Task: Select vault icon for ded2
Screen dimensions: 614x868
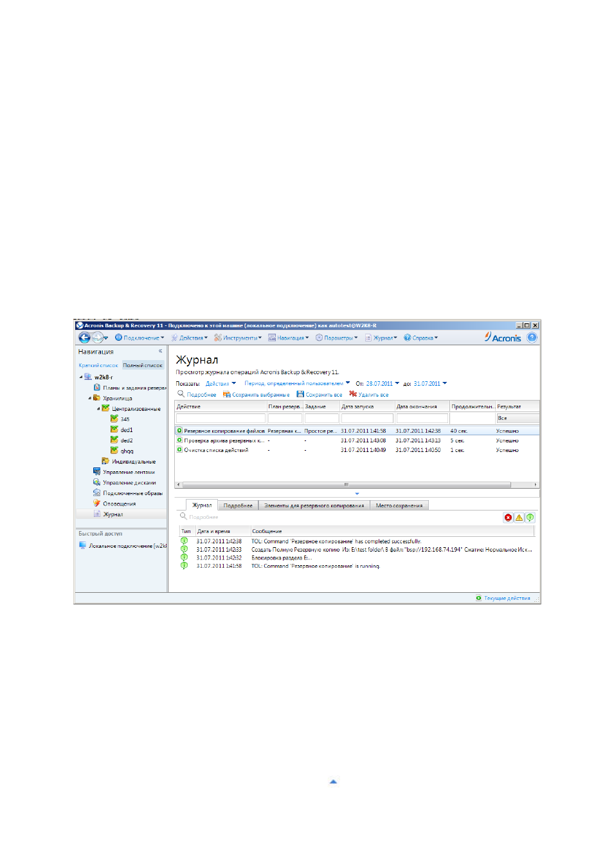Action: click(x=114, y=440)
